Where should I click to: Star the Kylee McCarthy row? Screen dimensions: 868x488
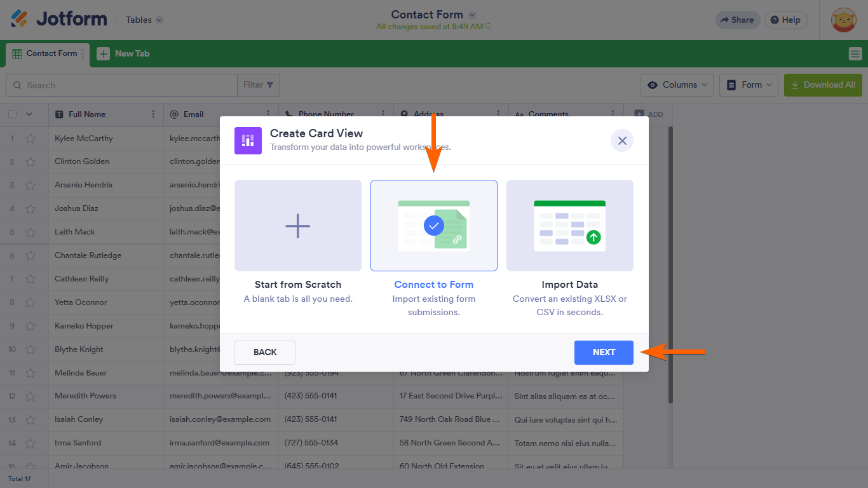[x=30, y=139]
